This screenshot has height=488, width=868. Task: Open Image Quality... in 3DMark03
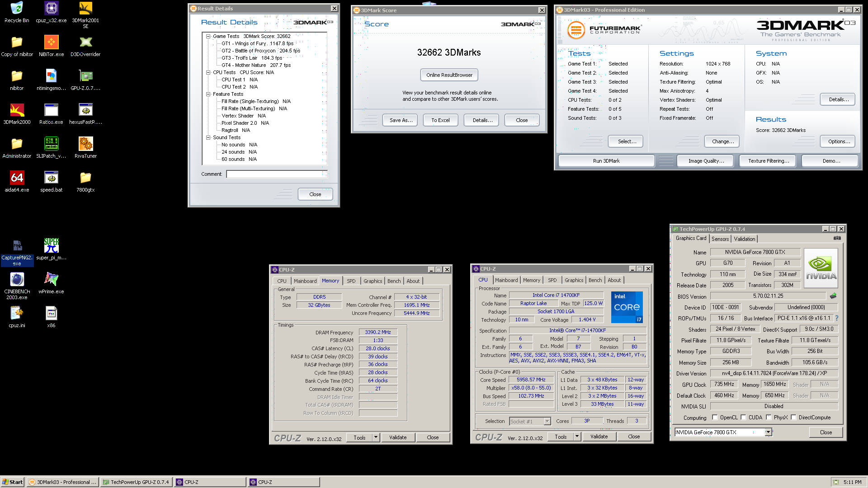706,161
